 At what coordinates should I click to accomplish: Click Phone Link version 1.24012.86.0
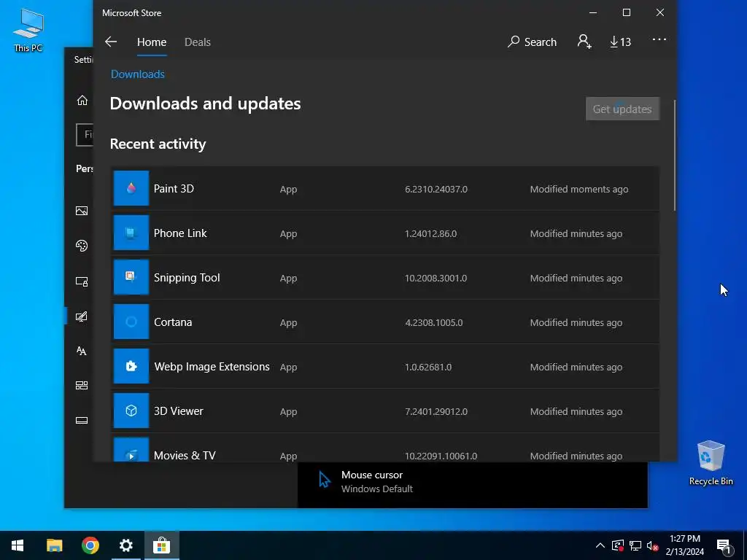coord(430,233)
